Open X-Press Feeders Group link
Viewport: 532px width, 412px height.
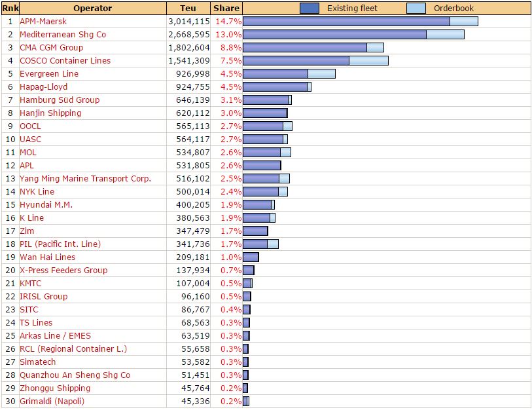[63, 271]
